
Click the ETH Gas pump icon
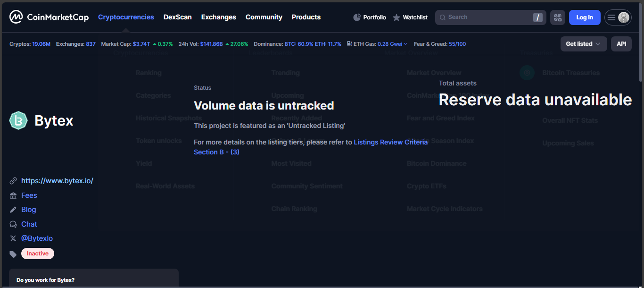349,44
